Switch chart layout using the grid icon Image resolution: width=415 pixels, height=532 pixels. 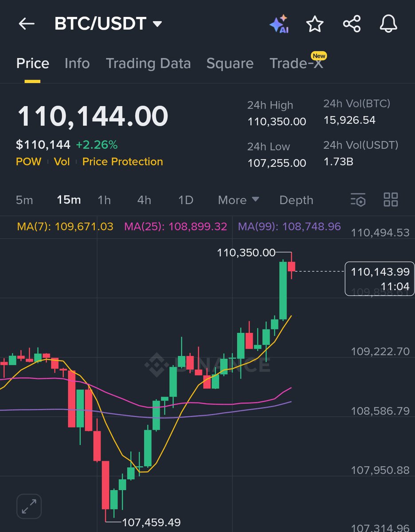(x=391, y=200)
